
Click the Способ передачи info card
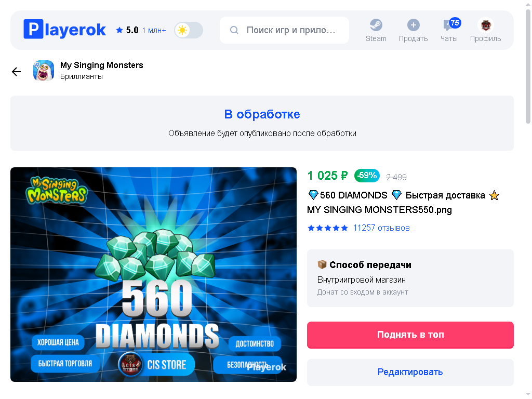tap(410, 278)
